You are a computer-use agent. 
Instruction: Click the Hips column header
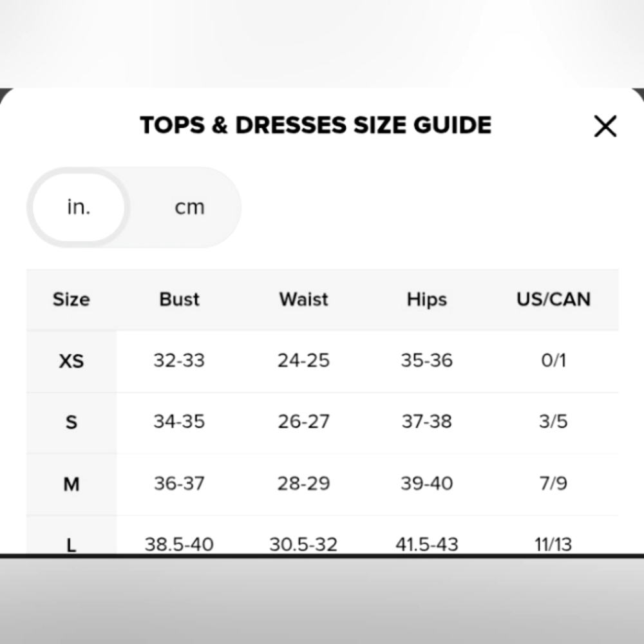(426, 299)
